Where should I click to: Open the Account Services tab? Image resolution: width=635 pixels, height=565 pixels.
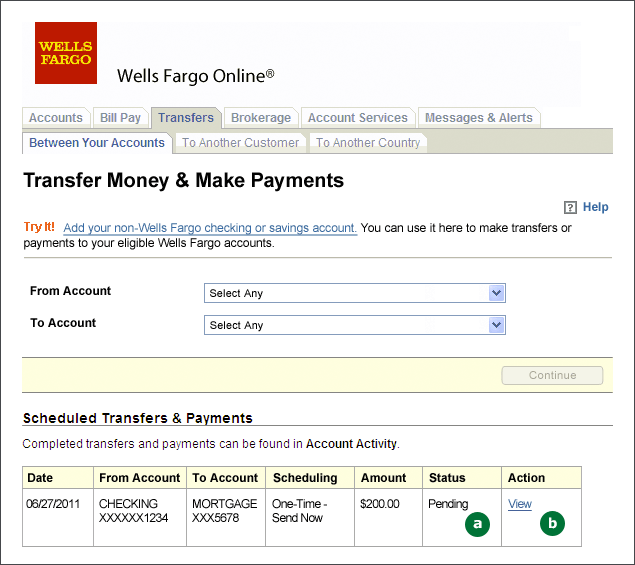pos(358,117)
